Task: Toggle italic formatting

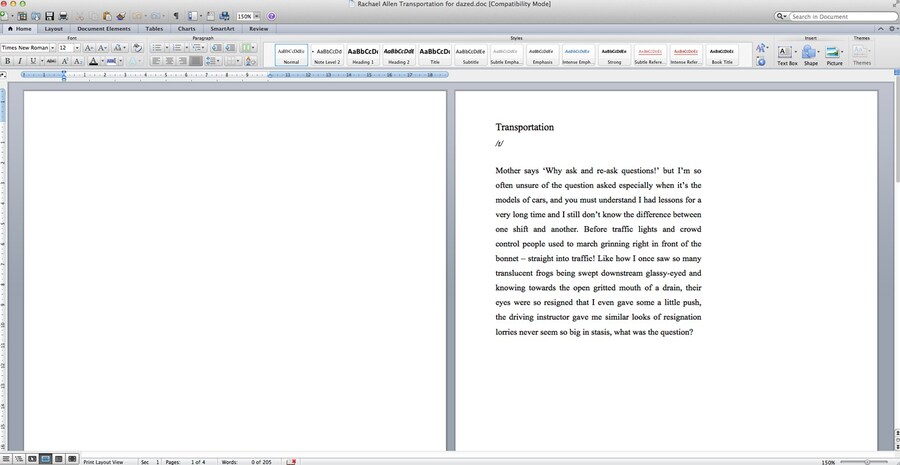Action: click(x=20, y=61)
